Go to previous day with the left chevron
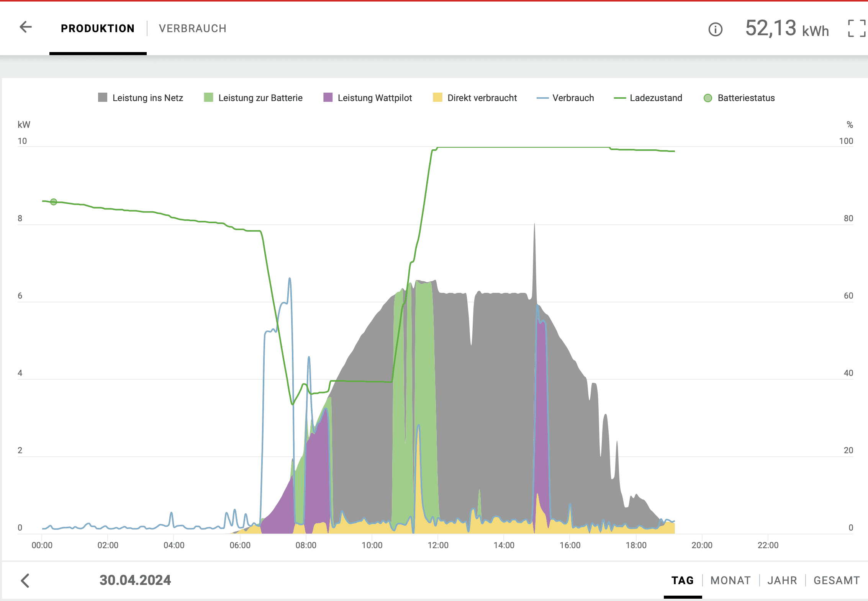Screen dimensions: 868x601 [25, 580]
